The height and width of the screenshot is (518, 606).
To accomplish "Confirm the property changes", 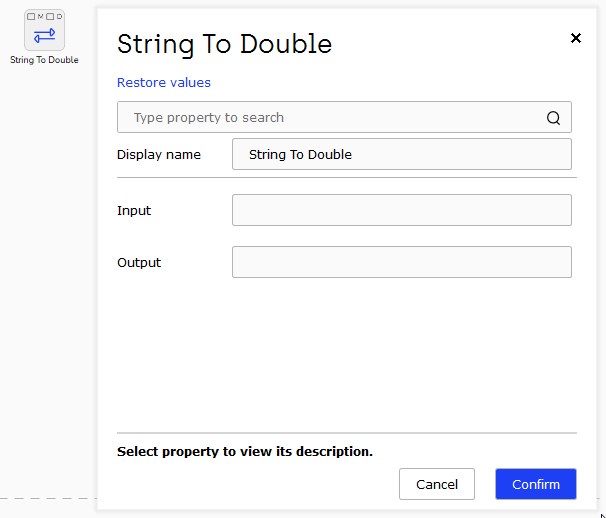I will click(536, 484).
